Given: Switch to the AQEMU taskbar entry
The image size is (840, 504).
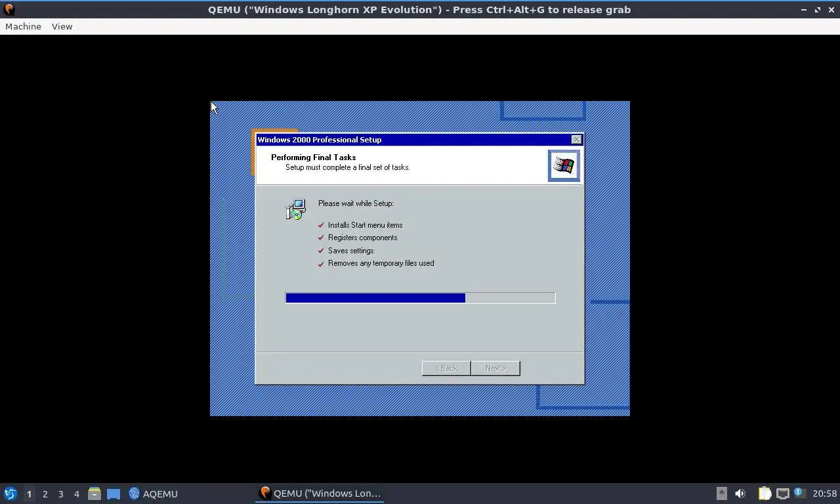Looking at the screenshot, I should [154, 493].
